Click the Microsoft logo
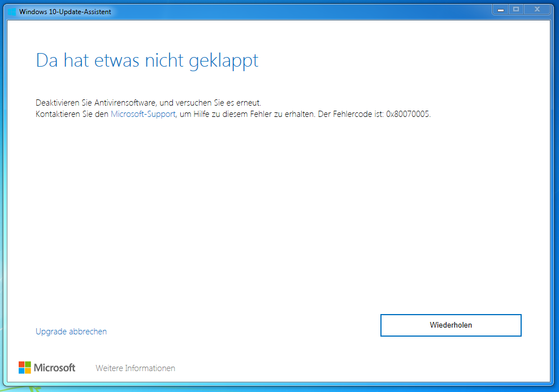The width and height of the screenshot is (559, 392). coord(47,367)
